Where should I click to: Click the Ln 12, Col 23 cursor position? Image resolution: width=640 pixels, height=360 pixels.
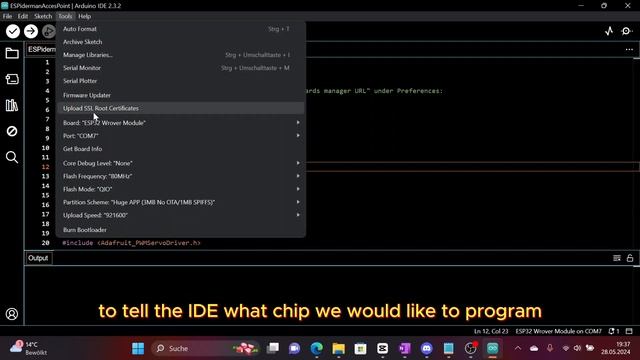[491, 331]
